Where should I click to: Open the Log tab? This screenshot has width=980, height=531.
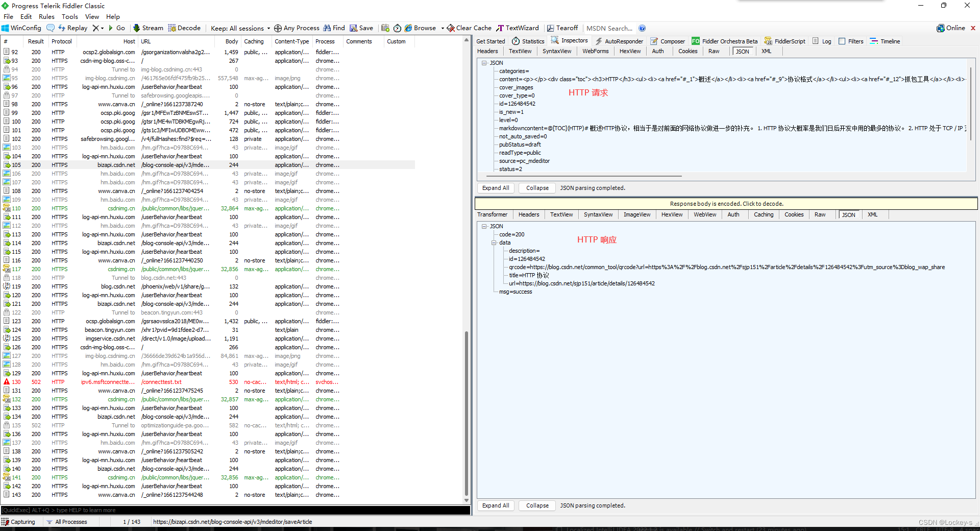[x=822, y=41]
